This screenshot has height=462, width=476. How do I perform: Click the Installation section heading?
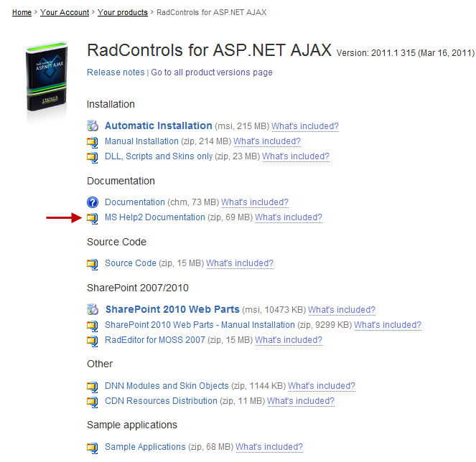coord(111,104)
